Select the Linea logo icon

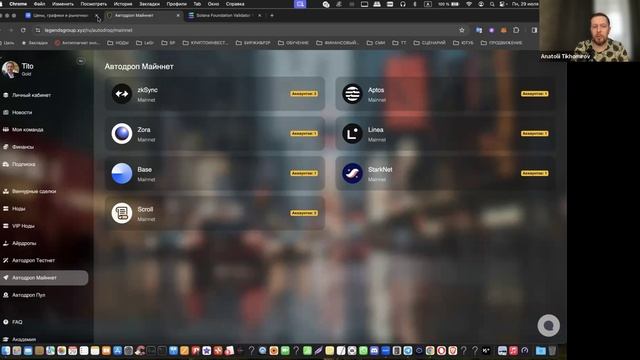(x=352, y=133)
